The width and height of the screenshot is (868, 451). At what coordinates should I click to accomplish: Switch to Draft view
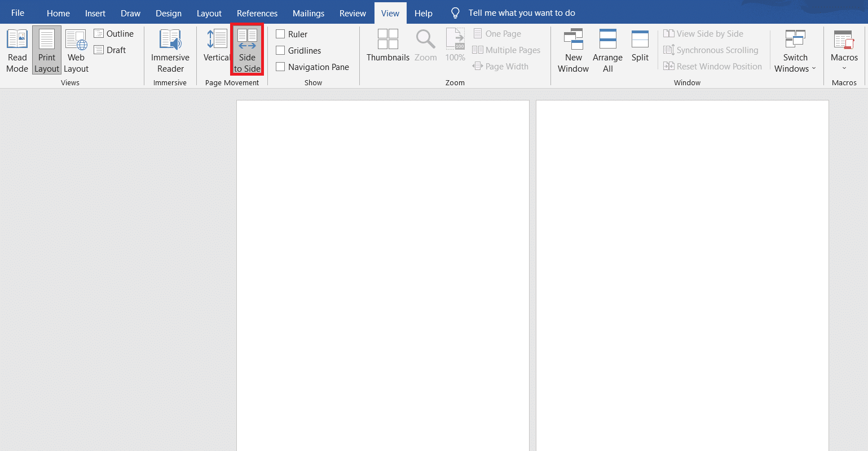click(x=110, y=50)
